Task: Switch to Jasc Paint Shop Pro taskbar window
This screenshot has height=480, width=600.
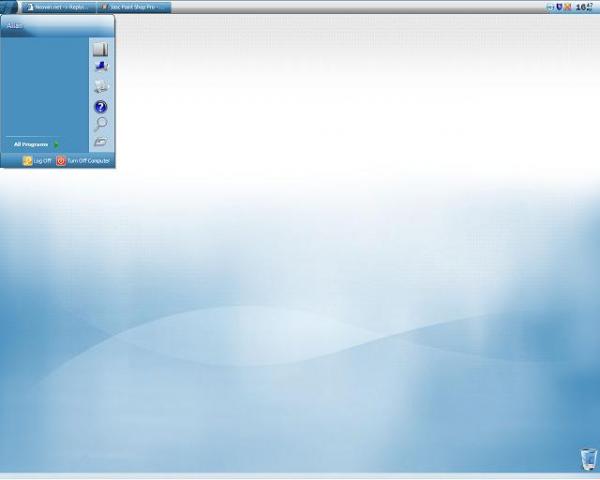Action: click(134, 7)
